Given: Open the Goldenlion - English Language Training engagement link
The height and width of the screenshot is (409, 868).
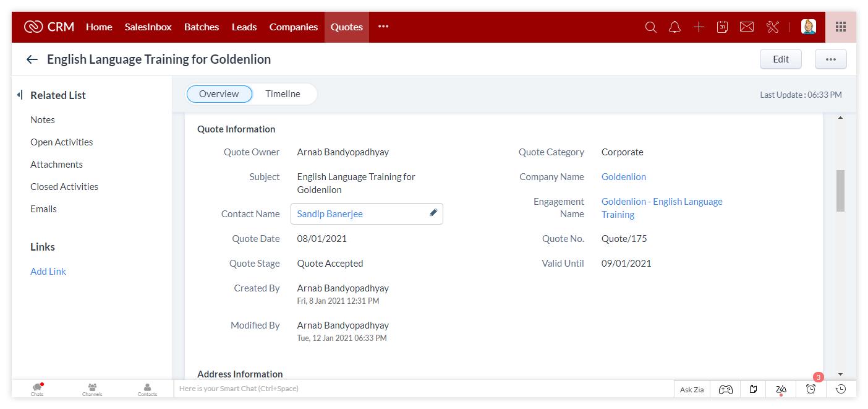Looking at the screenshot, I should point(662,208).
